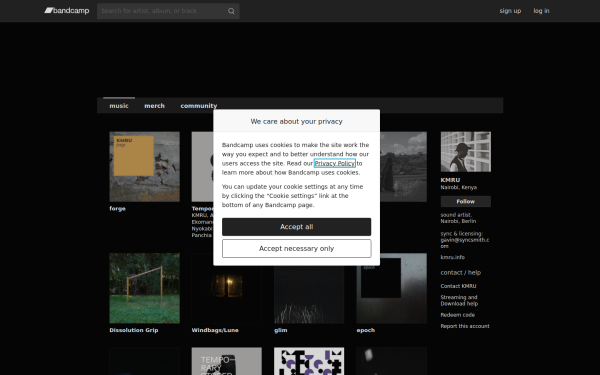Image resolution: width=600 pixels, height=375 pixels.
Task: Switch to the music tab
Action: pyautogui.click(x=119, y=106)
